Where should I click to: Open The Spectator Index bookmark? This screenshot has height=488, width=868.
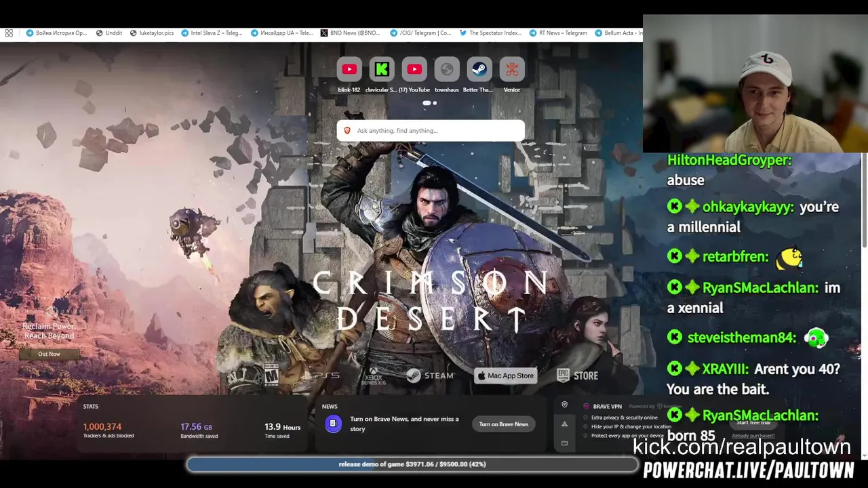pos(490,33)
